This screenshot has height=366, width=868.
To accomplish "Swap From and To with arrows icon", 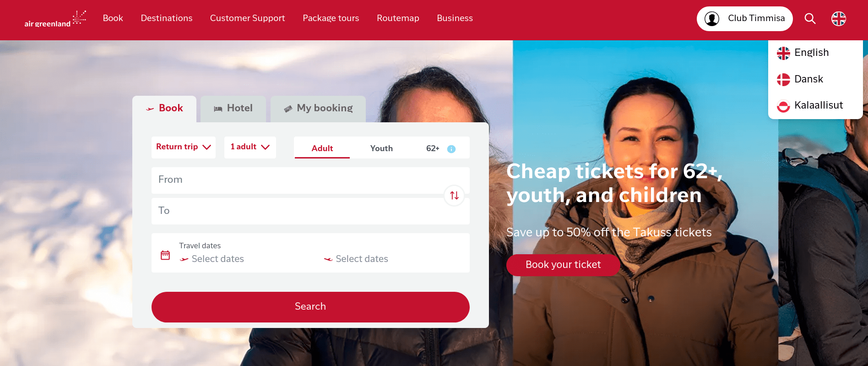I will [x=454, y=196].
